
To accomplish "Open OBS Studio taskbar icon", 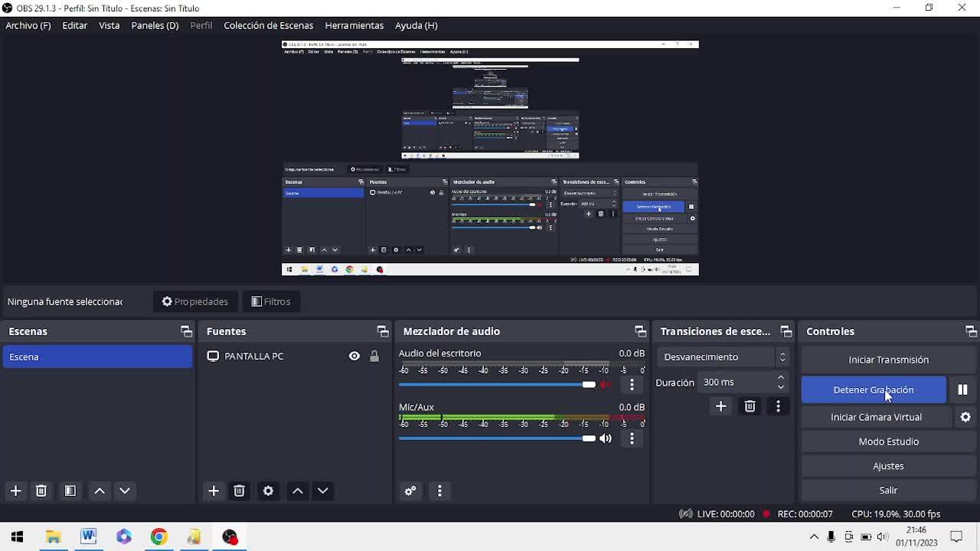I will click(230, 536).
